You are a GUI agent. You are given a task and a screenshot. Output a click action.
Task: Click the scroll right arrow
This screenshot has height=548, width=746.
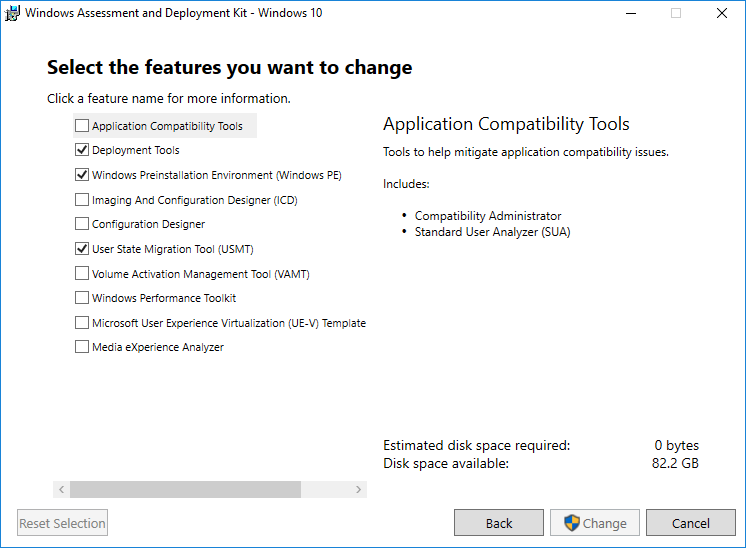[x=358, y=489]
